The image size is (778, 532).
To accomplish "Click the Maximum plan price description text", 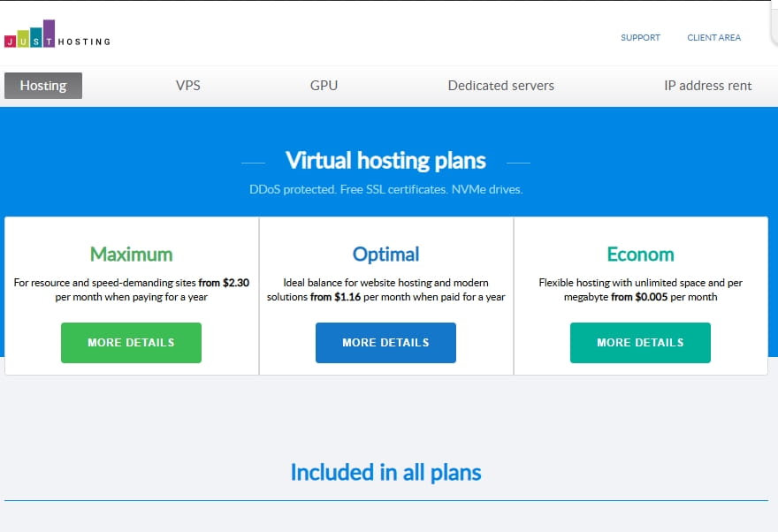I will point(131,290).
